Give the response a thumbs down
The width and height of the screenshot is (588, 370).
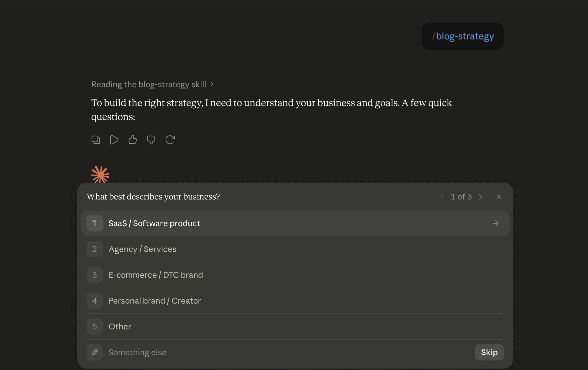151,140
